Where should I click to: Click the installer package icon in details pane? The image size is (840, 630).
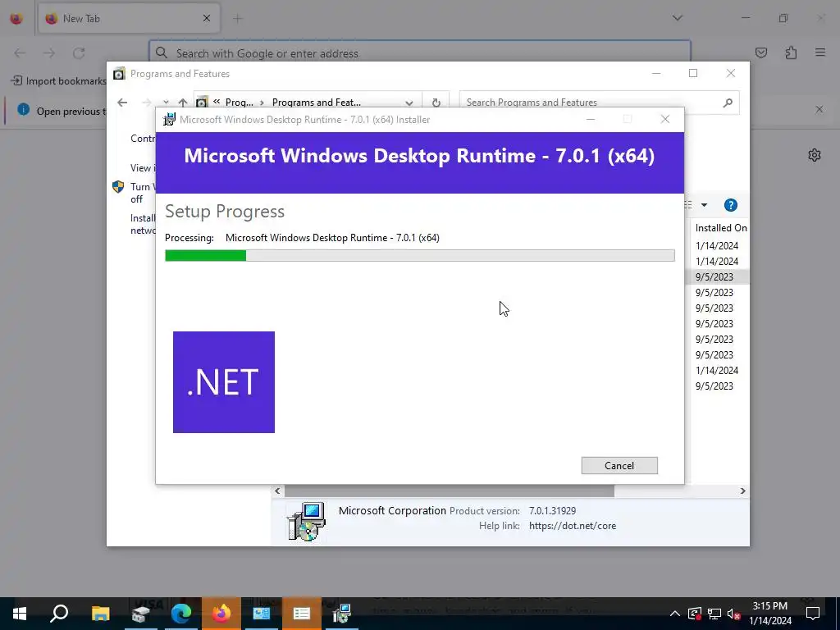tap(306, 521)
